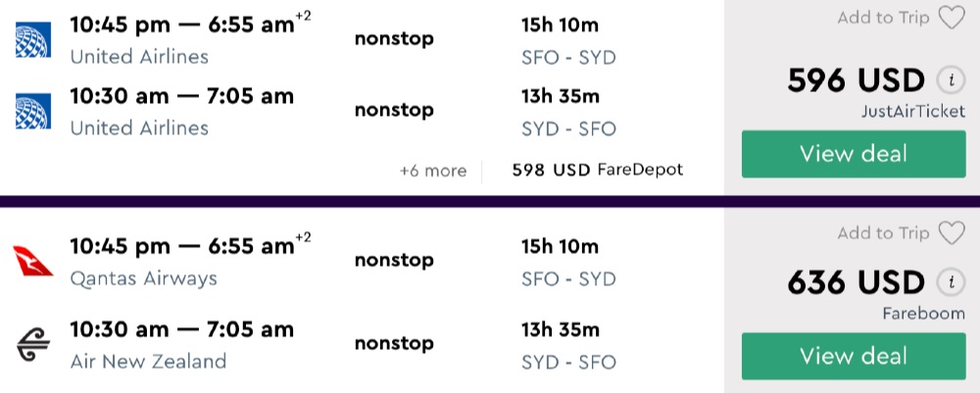Toggle heart to save the 636 USD flight
The image size is (980, 393).
[951, 233]
